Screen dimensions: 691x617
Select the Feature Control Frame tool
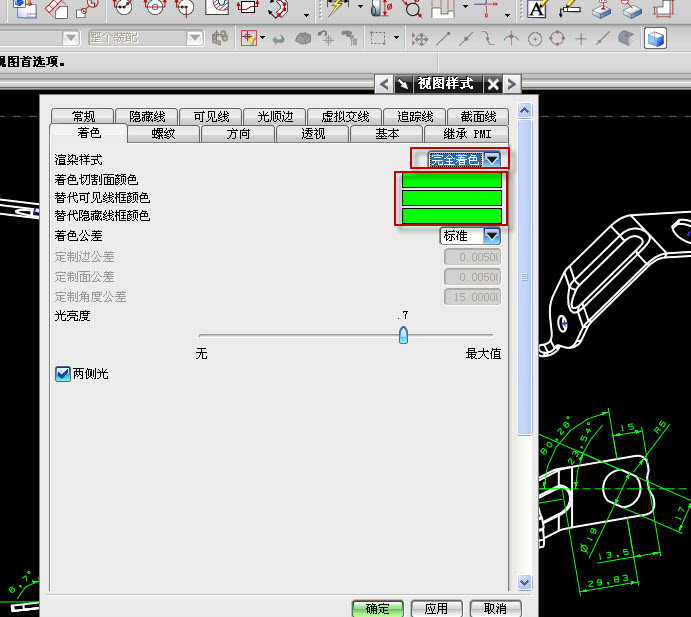pyautogui.click(x=570, y=8)
